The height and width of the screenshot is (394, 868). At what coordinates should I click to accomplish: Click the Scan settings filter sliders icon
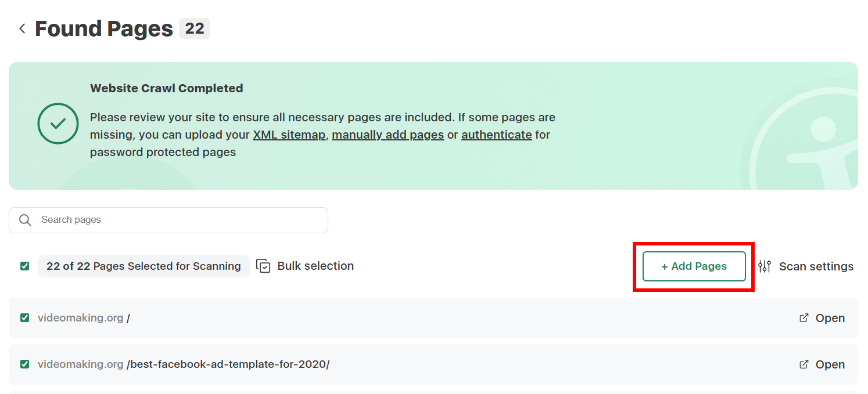765,266
